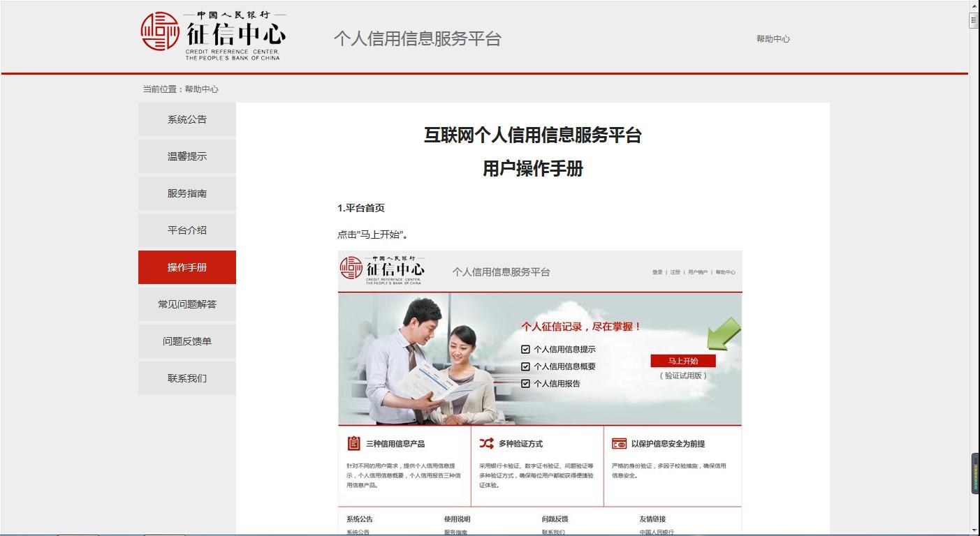Click the checkbox beside 个人信用信息概要

click(x=525, y=366)
